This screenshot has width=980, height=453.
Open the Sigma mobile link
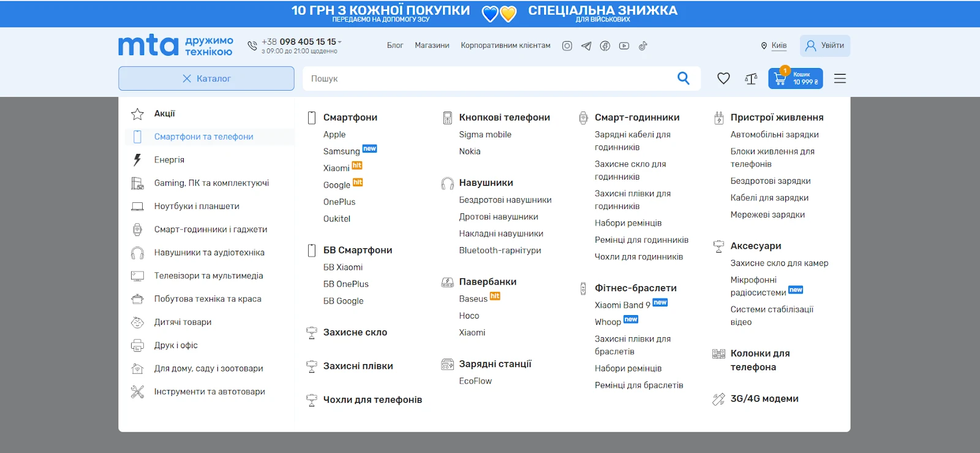point(485,135)
